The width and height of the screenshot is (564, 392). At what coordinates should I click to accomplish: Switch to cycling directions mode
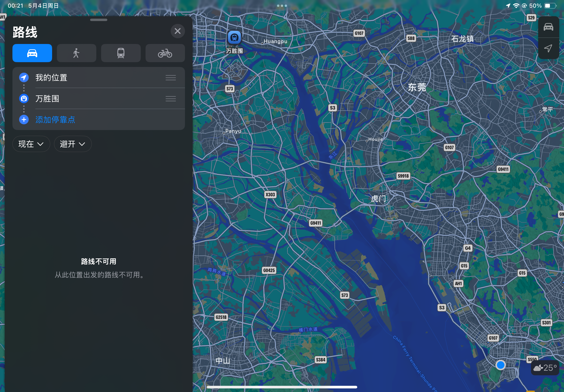165,53
